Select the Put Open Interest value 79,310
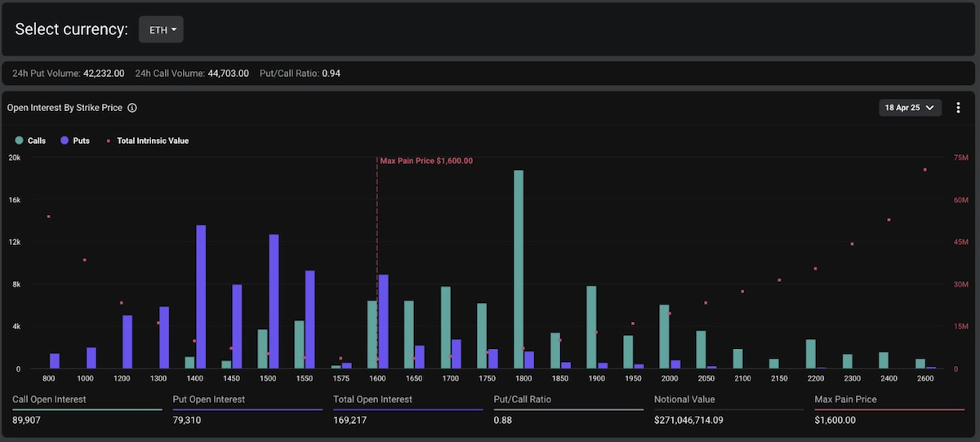 pos(188,420)
